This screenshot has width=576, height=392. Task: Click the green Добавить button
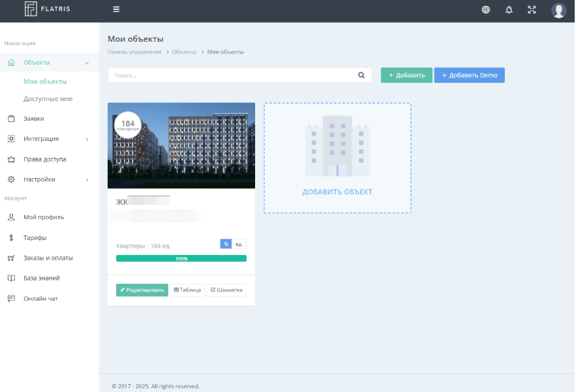click(x=406, y=76)
